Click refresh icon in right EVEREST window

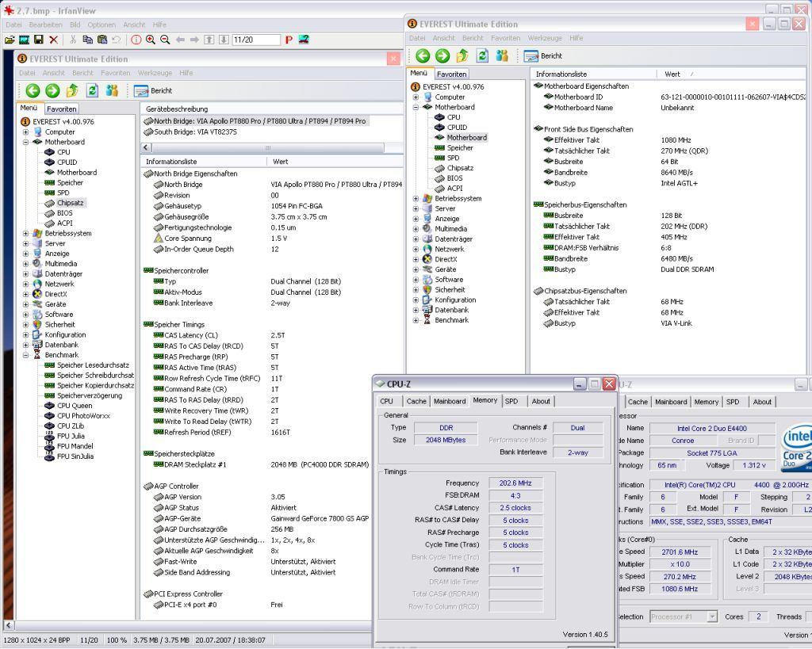click(482, 56)
